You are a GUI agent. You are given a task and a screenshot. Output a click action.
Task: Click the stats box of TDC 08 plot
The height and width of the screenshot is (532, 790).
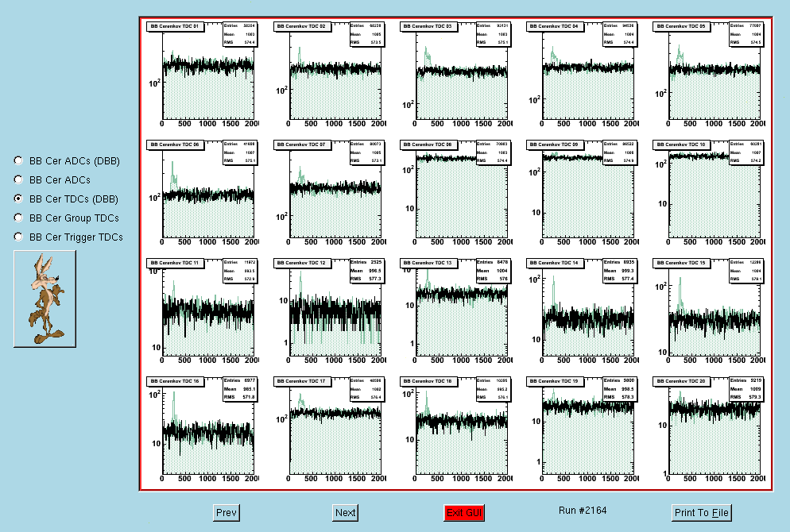pos(494,152)
